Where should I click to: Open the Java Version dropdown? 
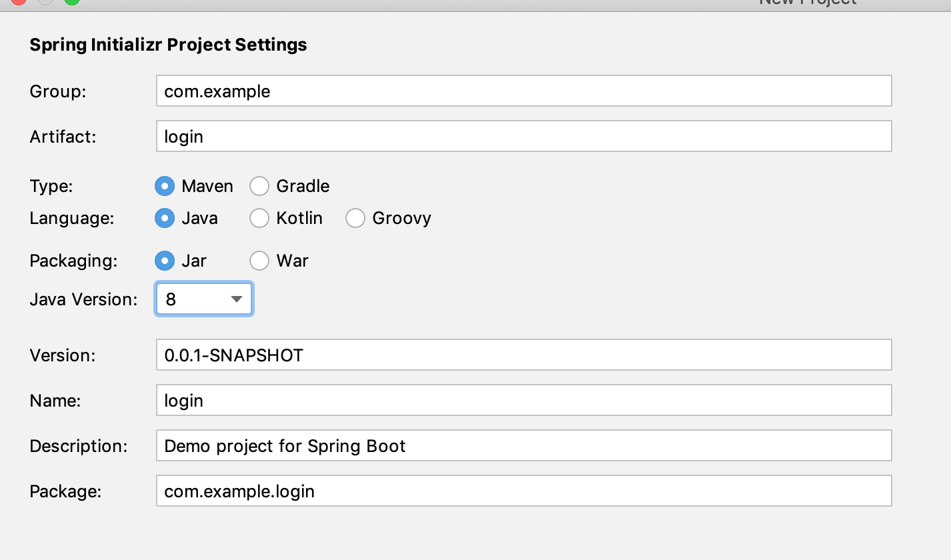click(x=203, y=299)
